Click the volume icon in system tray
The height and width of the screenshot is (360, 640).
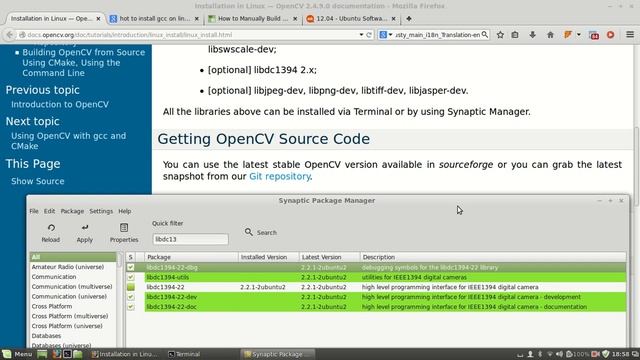pos(559,354)
